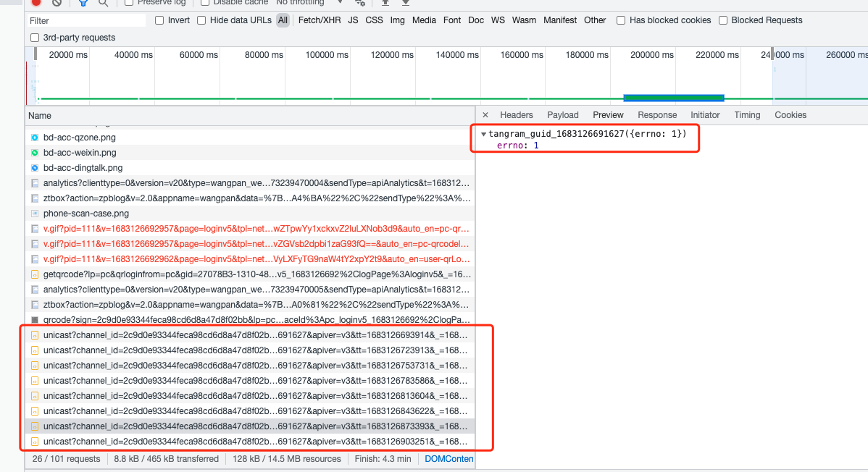Click the bd-acc-weixin.png green file icon
868x472 pixels.
point(35,153)
